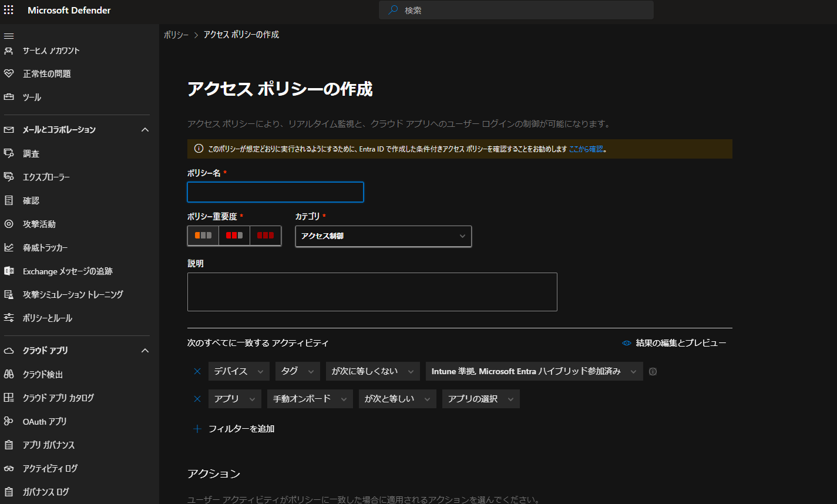Collapse the navigation hamburger menu
The width and height of the screenshot is (837, 504).
pyautogui.click(x=9, y=36)
